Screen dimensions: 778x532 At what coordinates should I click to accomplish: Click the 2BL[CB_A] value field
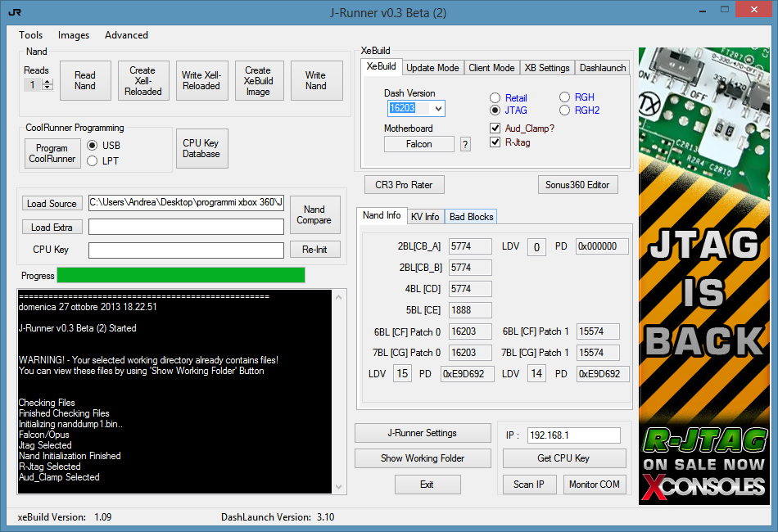470,246
